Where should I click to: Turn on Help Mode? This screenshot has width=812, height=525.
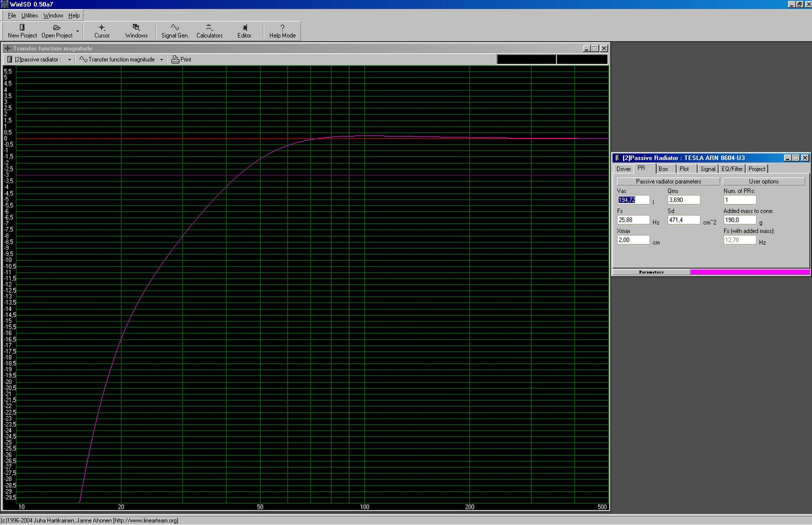click(282, 31)
